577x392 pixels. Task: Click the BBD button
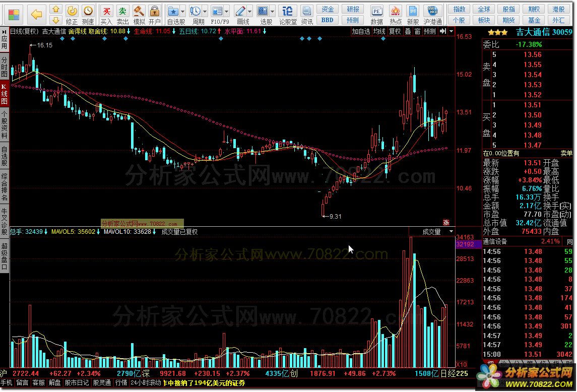pos(328,20)
